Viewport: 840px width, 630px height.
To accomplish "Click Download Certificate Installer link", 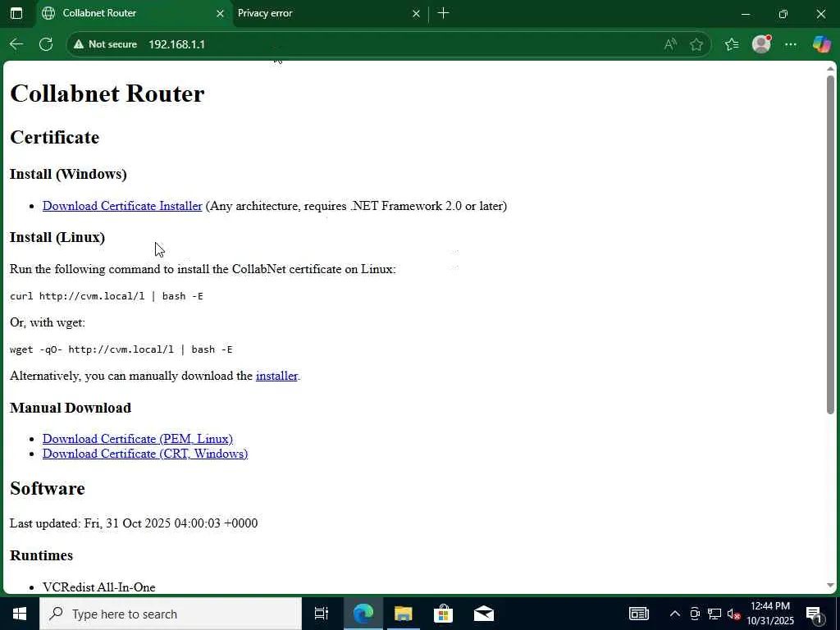I will 122,206.
